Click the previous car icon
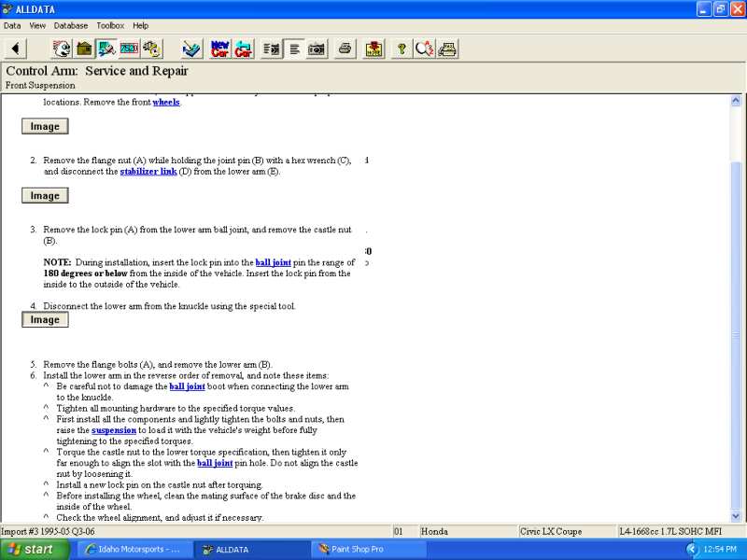 pyautogui.click(x=244, y=49)
